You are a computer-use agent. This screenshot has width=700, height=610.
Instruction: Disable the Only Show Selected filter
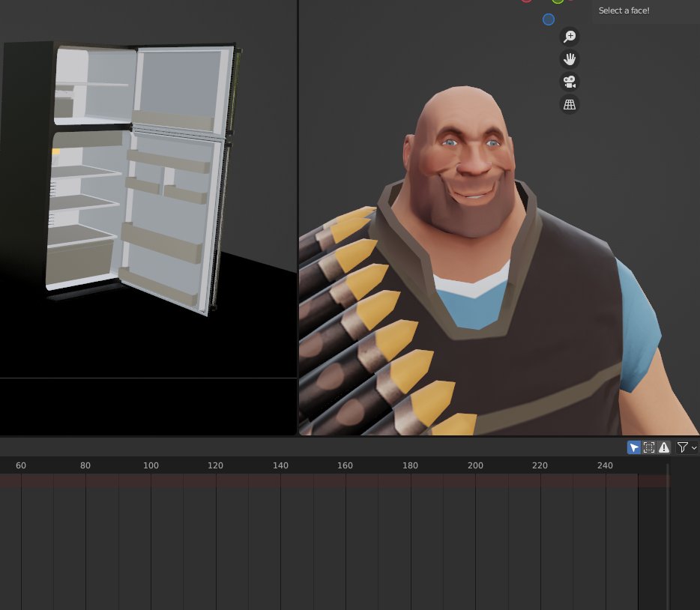click(x=634, y=447)
